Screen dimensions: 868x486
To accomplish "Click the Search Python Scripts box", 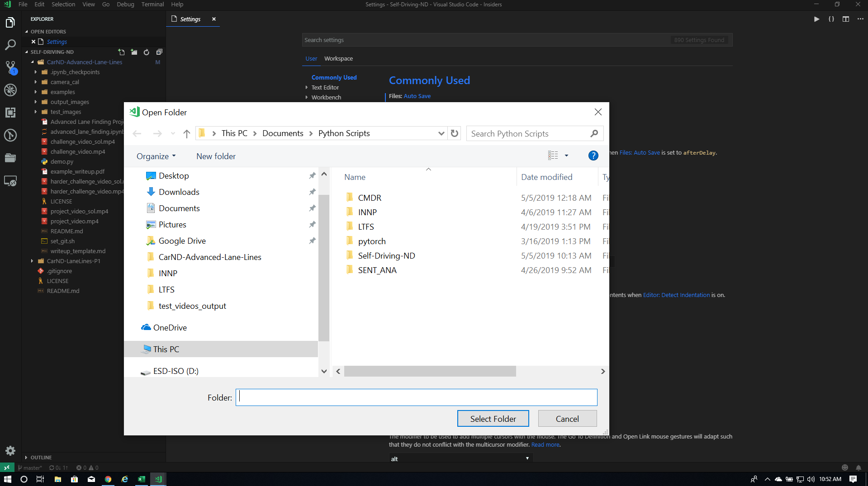I will point(535,133).
